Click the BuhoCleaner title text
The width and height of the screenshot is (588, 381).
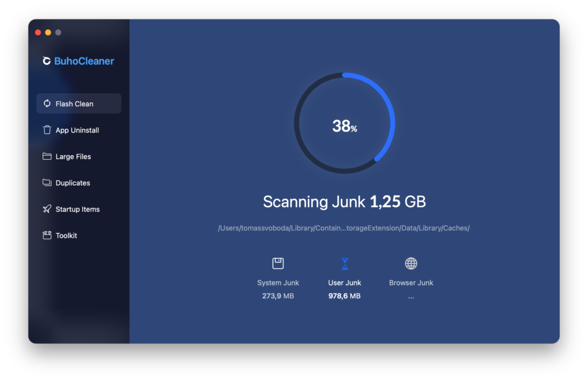click(x=84, y=61)
